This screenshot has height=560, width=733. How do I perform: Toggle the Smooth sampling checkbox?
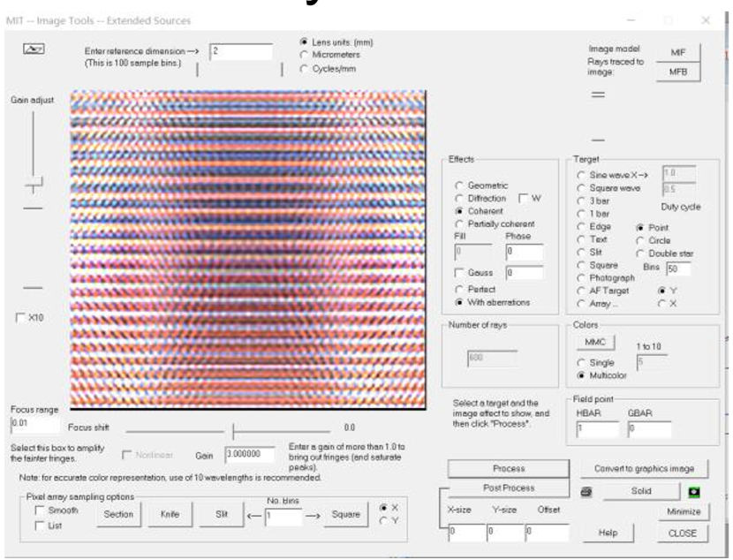(39, 511)
